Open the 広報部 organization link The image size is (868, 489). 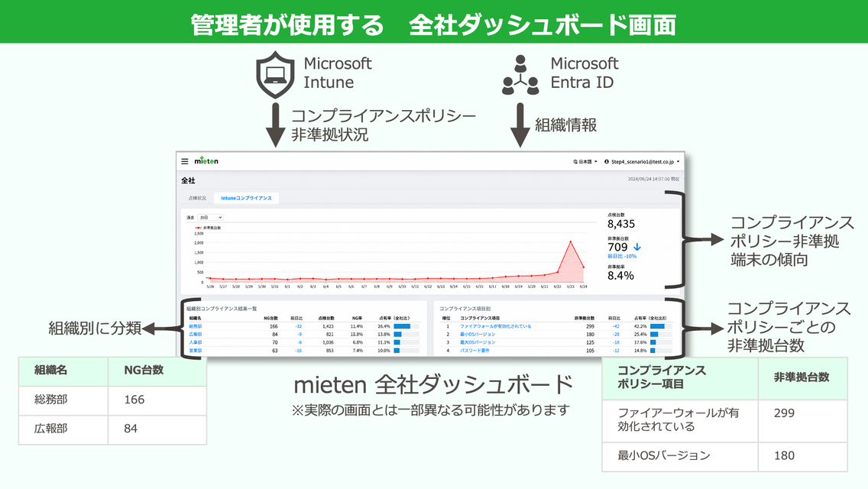coord(196,335)
